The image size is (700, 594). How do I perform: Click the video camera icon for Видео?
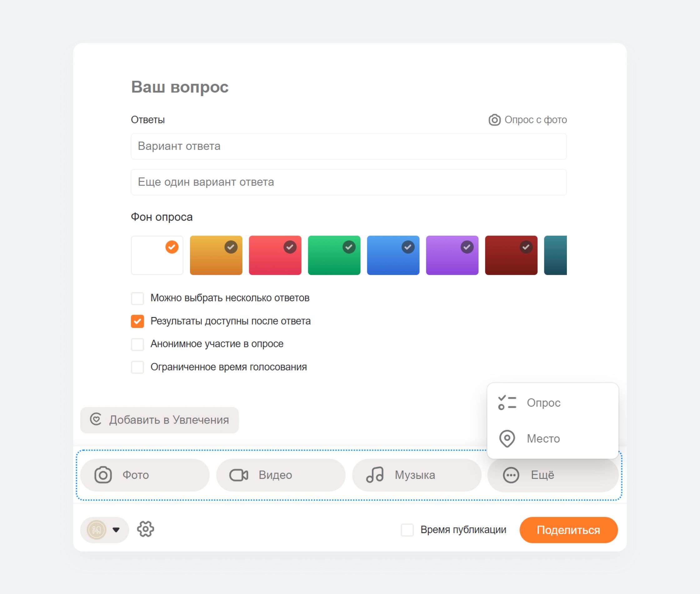[239, 475]
